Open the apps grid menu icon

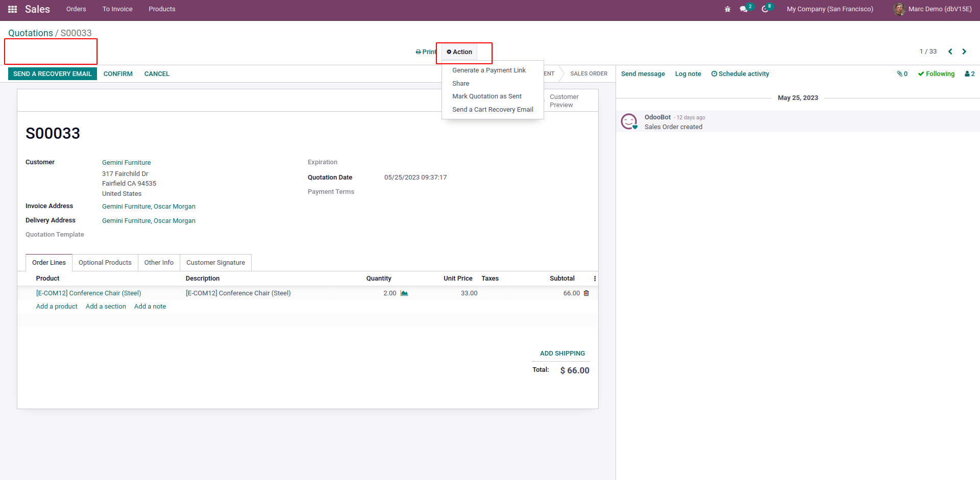click(x=12, y=9)
